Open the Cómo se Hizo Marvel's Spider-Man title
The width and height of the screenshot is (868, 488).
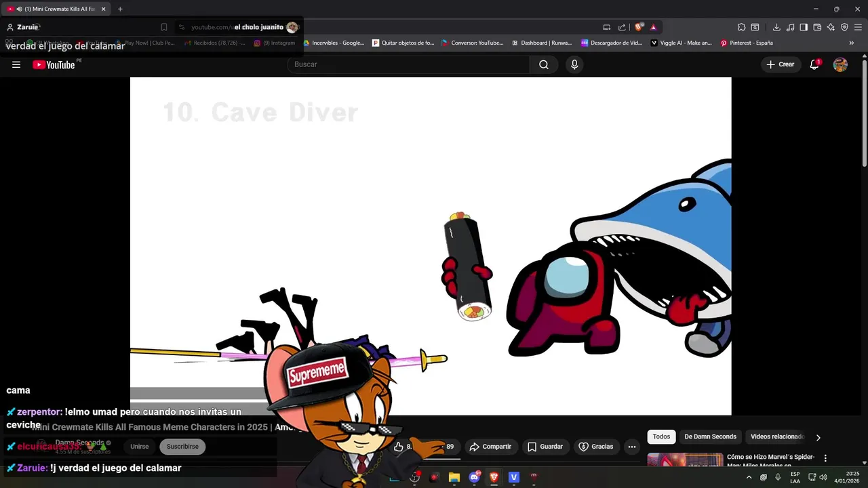pos(770,461)
